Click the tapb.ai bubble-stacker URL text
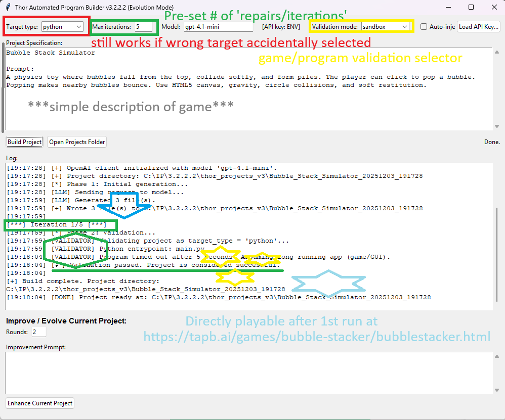505x420 pixels. tap(317, 337)
